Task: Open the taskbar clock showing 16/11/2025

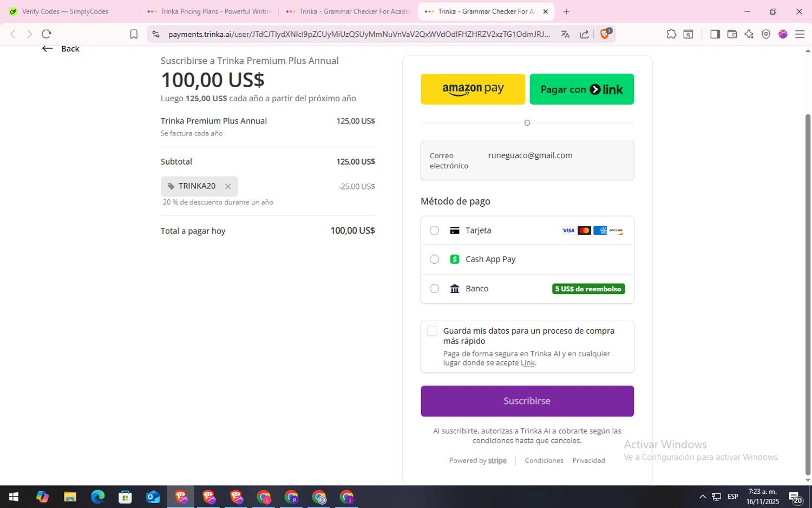Action: (762, 497)
